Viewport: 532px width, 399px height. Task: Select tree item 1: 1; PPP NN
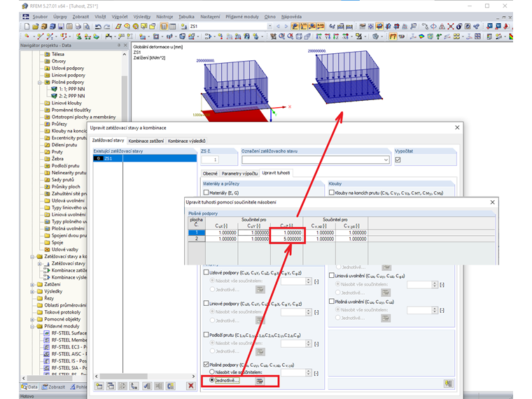(x=71, y=89)
